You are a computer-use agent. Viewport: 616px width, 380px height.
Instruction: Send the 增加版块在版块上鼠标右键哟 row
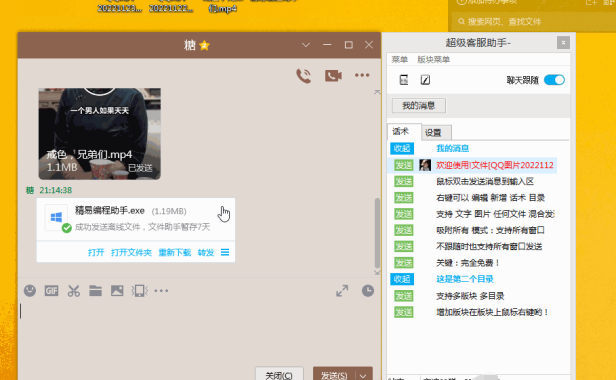click(404, 312)
